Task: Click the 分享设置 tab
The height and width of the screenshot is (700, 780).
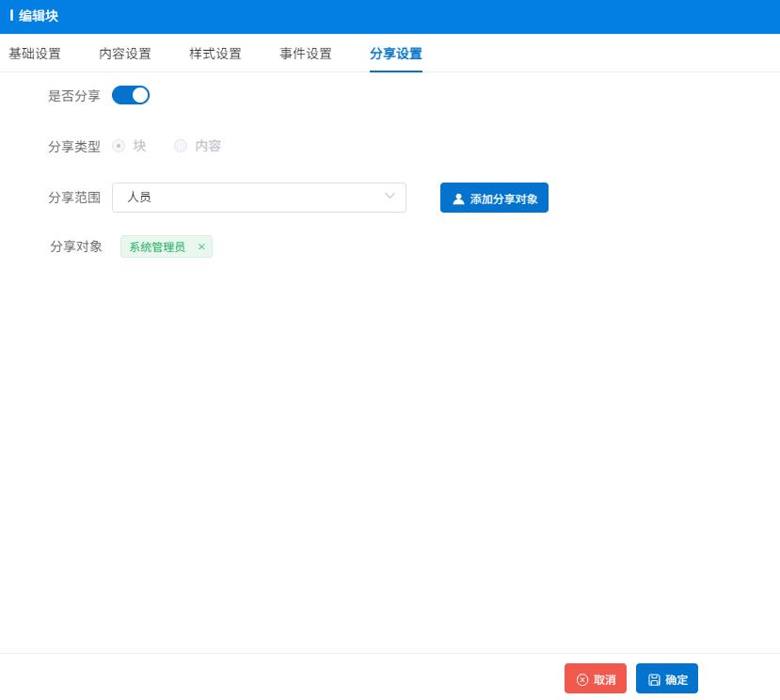Action: [396, 54]
